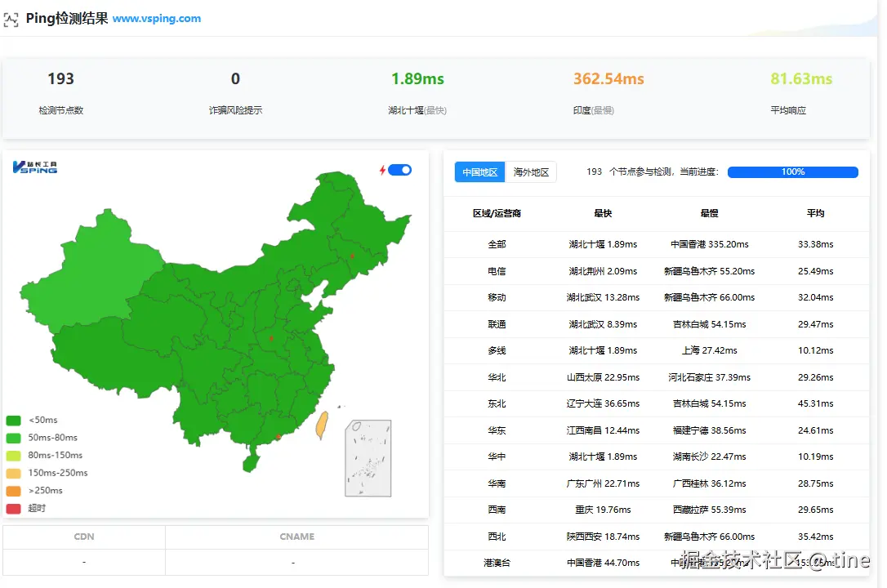
Task: Click the 33.38ms average value
Action: (816, 244)
